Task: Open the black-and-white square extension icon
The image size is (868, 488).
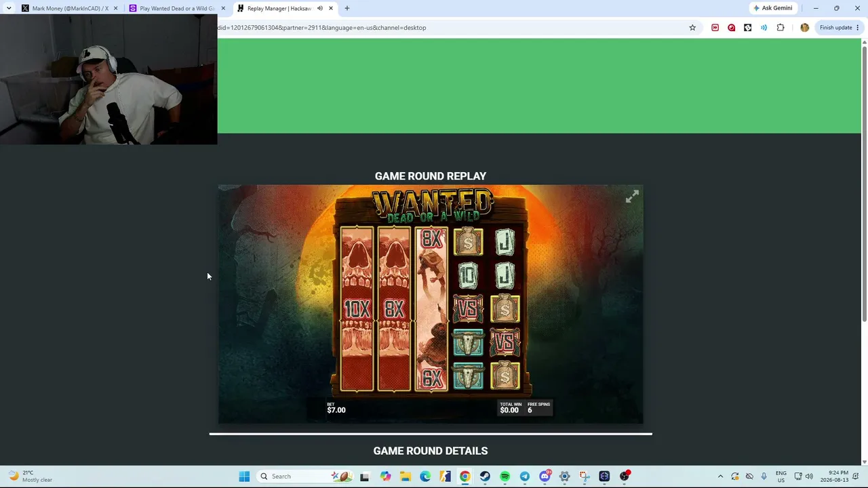Action: [747, 28]
